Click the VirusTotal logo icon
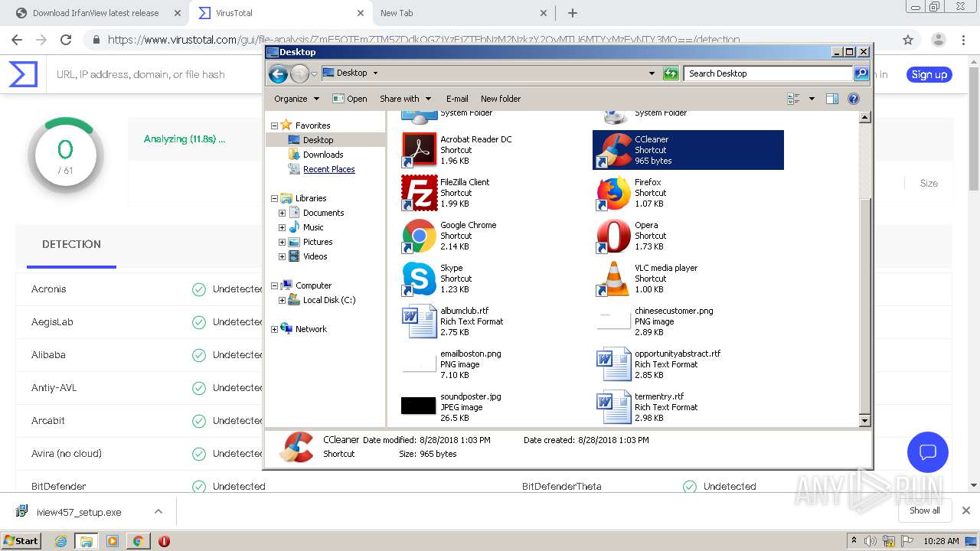This screenshot has height=551, width=980. click(23, 74)
